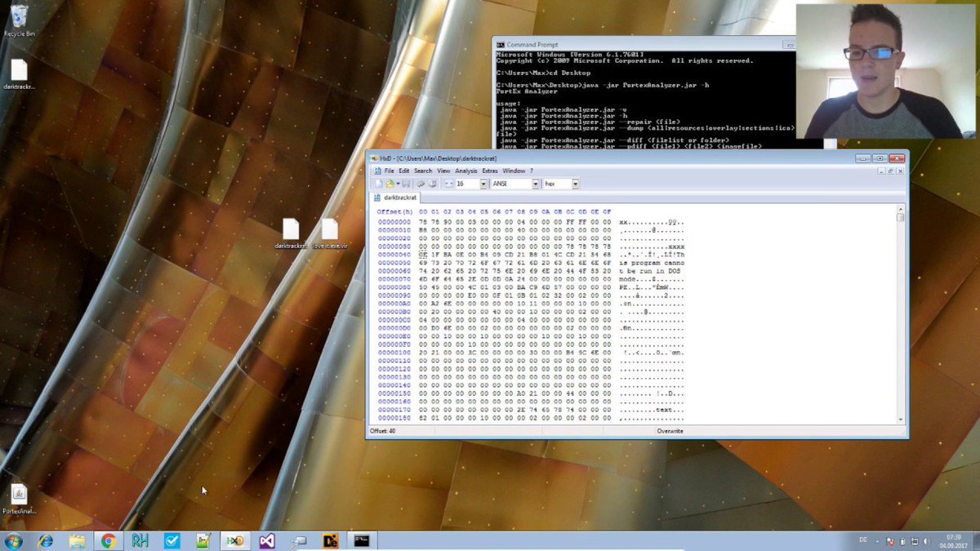Click the Notepad++ taskbar icon
This screenshot has width=980, height=551.
[203, 540]
